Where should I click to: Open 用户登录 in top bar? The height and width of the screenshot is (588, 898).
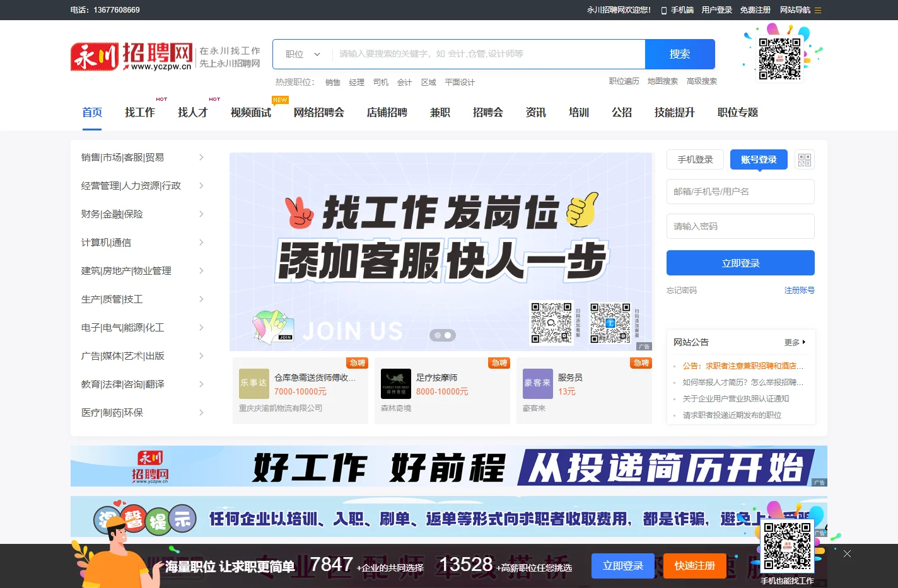717,10
